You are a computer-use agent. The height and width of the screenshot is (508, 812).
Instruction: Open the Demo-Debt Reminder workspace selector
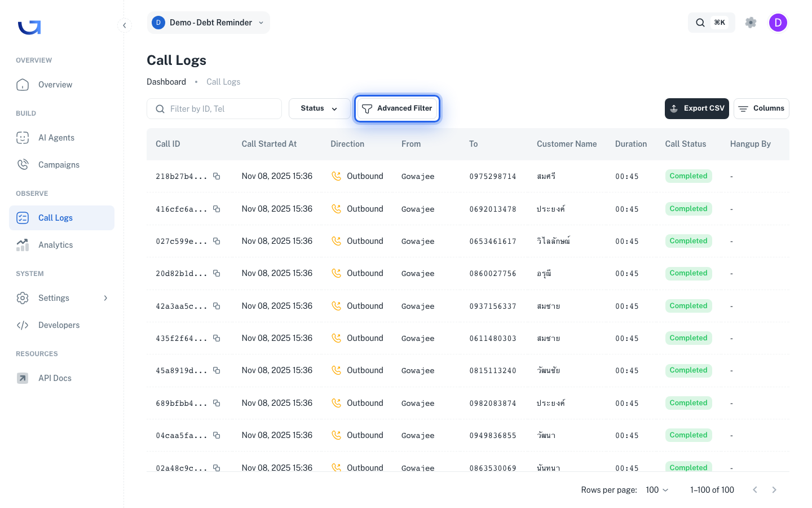208,23
